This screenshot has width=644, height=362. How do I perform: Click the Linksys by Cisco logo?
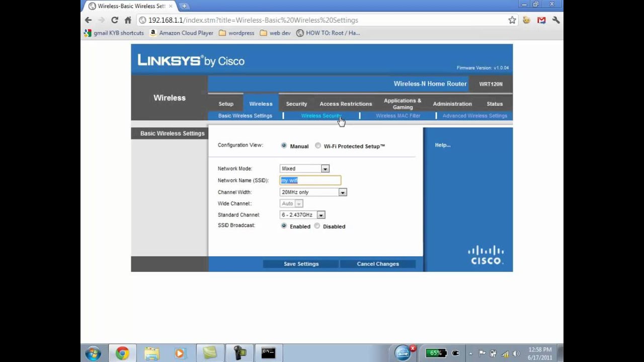click(x=191, y=60)
